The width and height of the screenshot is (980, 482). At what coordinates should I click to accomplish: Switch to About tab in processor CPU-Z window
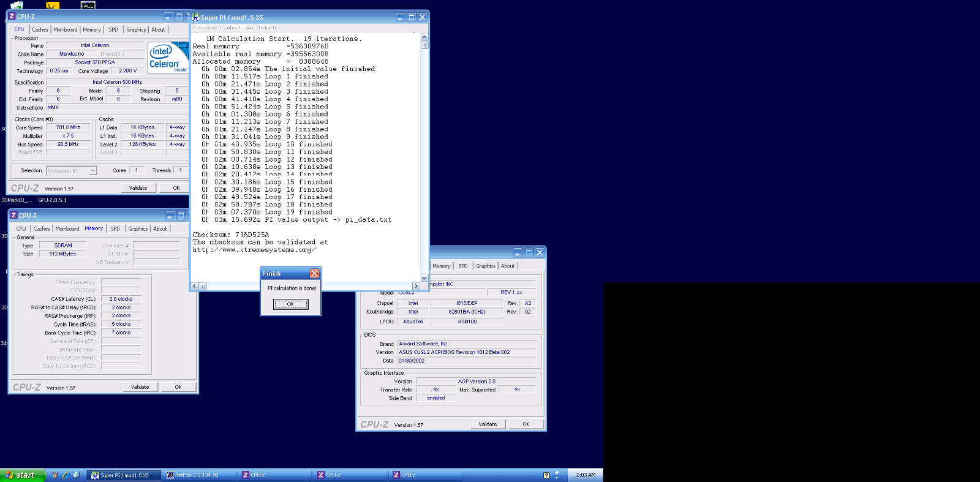tap(158, 29)
